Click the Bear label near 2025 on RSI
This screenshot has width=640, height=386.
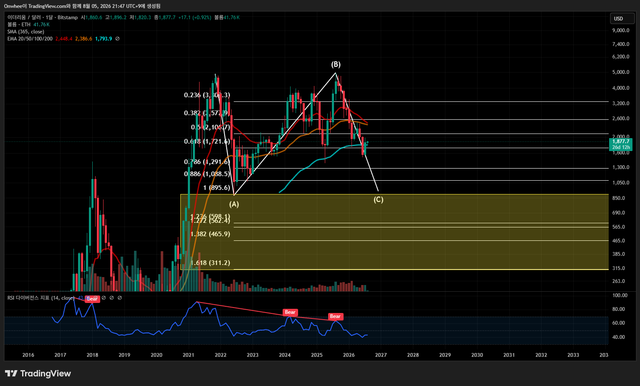coord(335,316)
